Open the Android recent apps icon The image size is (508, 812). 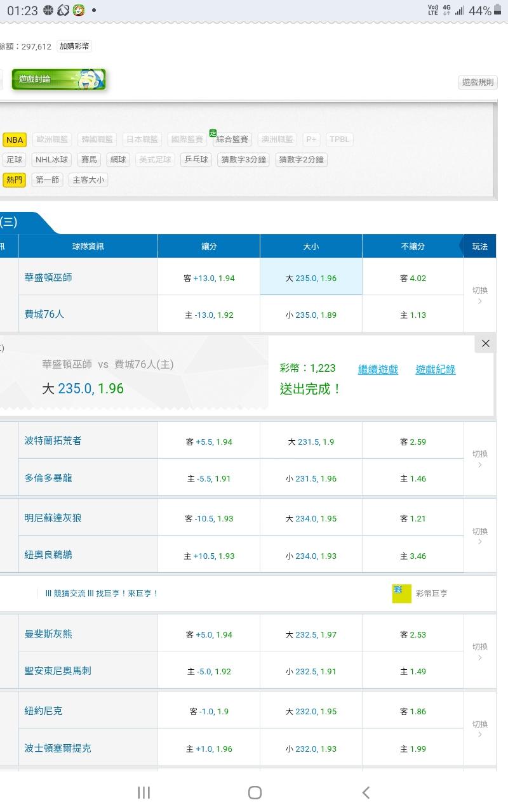click(x=144, y=792)
